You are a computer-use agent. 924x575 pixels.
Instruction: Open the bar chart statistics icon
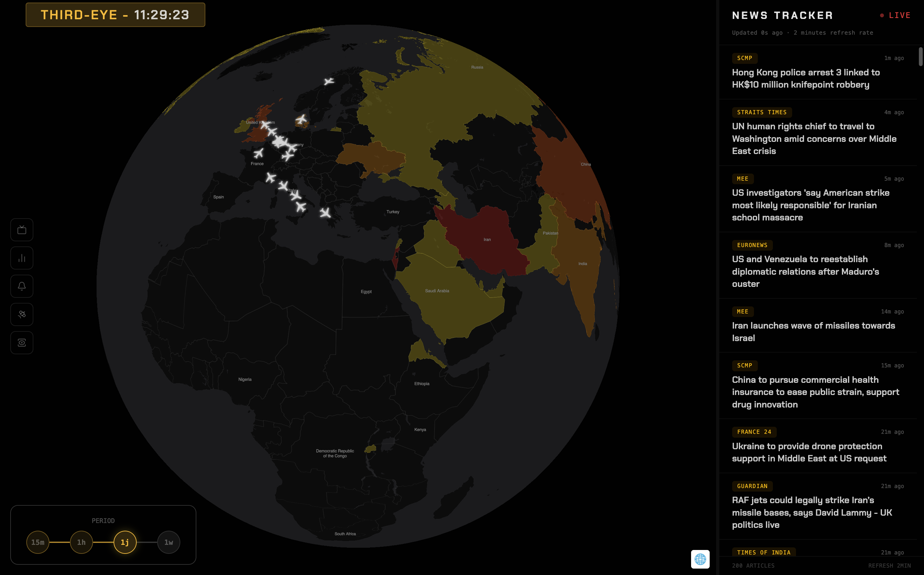click(x=22, y=258)
